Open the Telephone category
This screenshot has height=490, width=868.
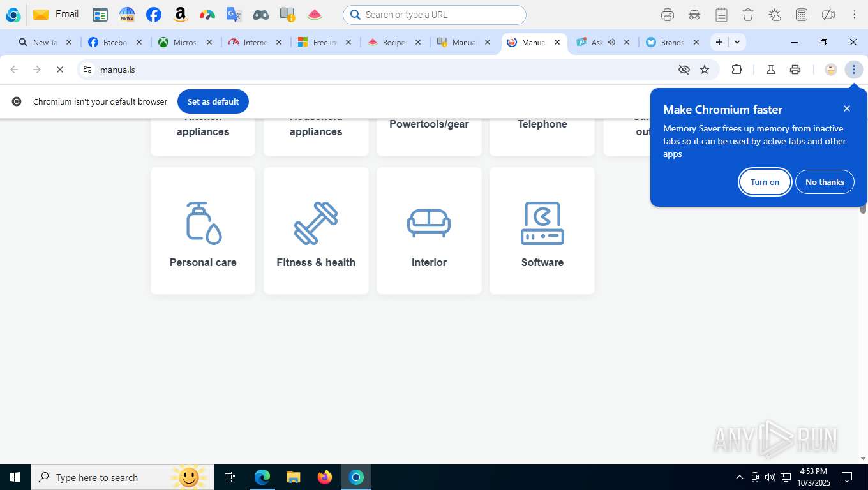coord(542,136)
